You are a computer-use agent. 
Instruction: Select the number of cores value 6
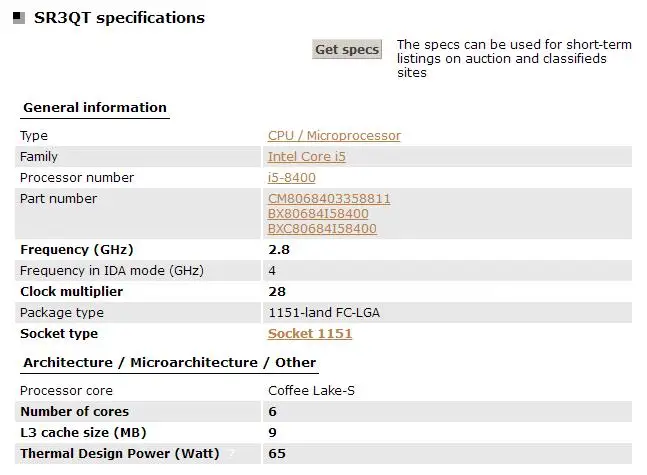tap(272, 412)
